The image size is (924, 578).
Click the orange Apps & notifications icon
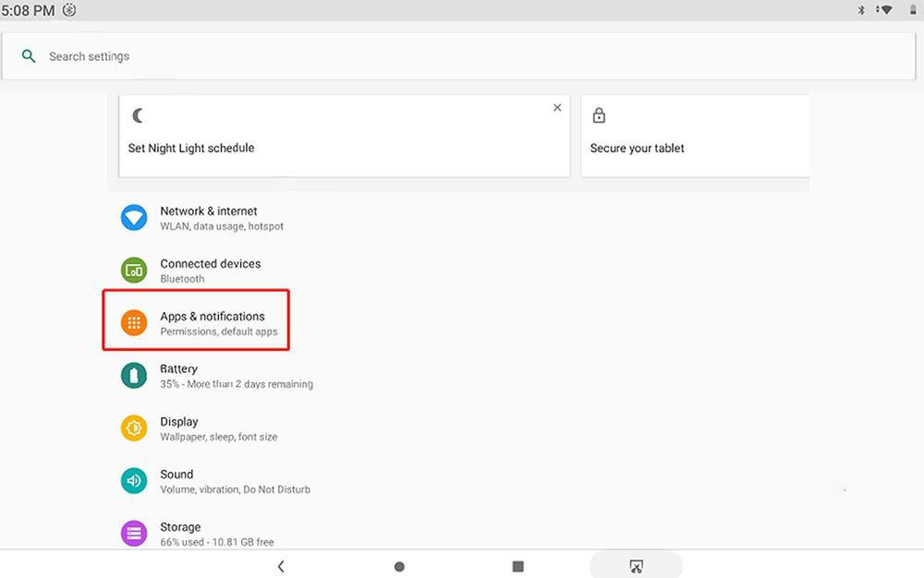pyautogui.click(x=134, y=323)
